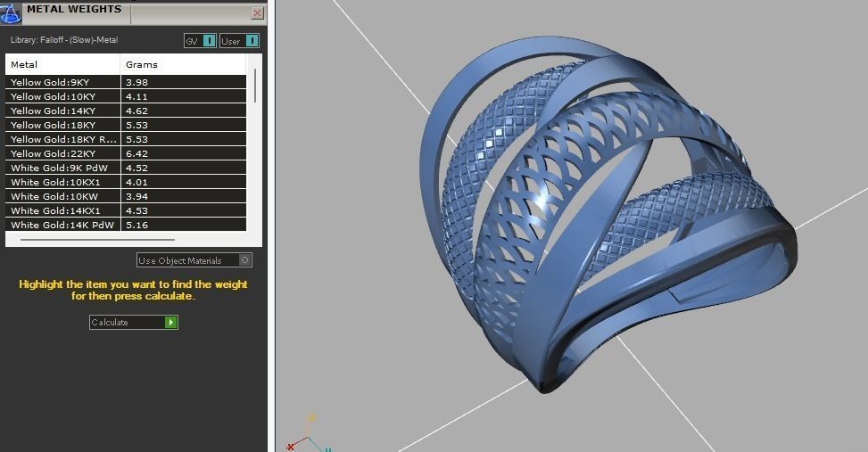Viewport: 868px width, 452px height.
Task: Click the 4.01 grams value
Action: coord(136,182)
